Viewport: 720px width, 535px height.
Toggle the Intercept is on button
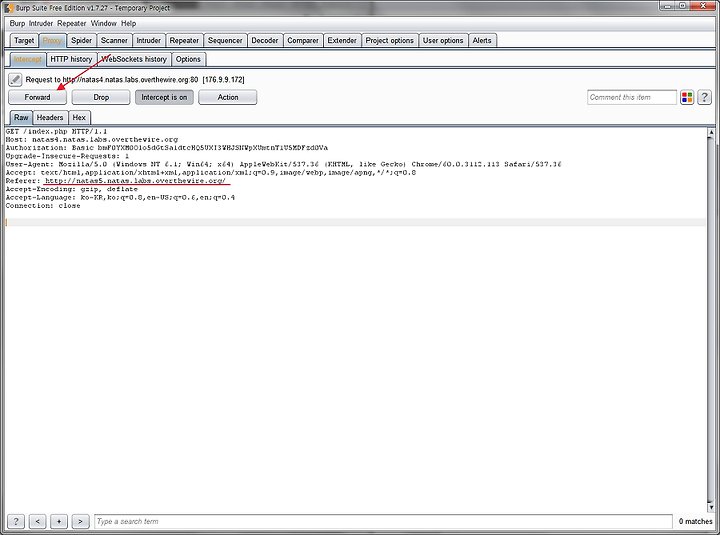(x=164, y=97)
